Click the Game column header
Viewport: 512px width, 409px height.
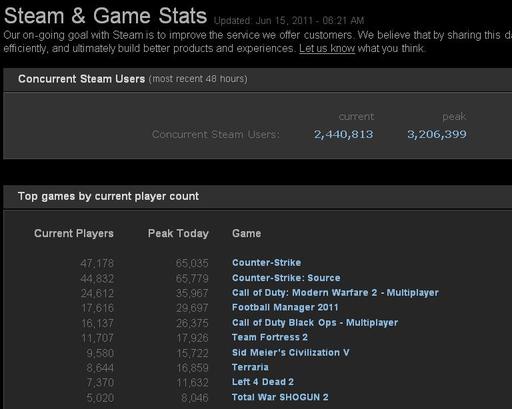pyautogui.click(x=246, y=233)
